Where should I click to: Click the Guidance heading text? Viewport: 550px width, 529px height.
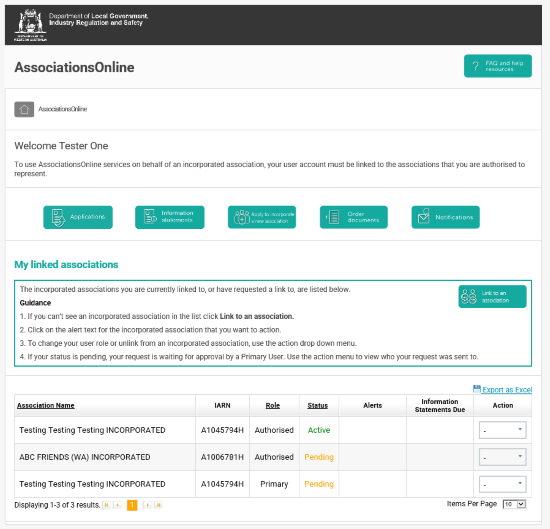click(x=35, y=303)
